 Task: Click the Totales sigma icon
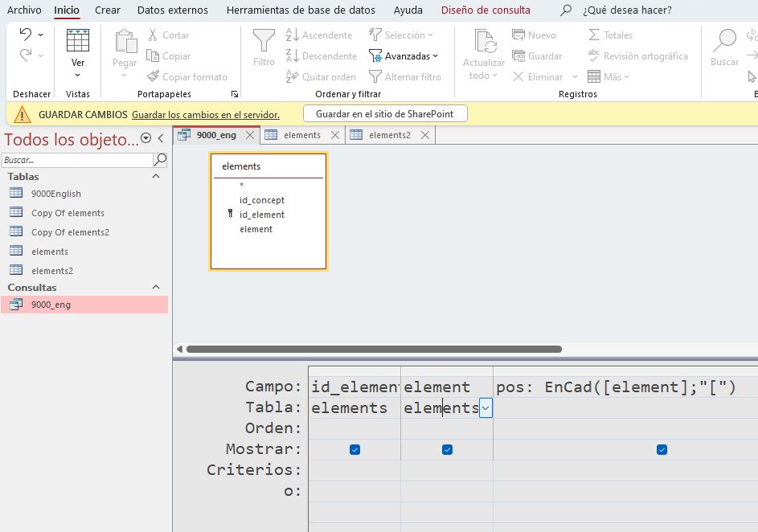(609, 35)
